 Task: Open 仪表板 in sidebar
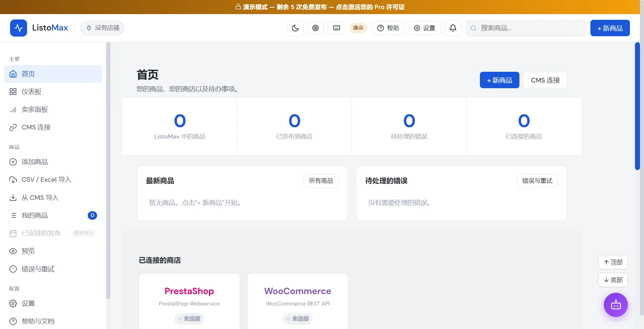pos(53,92)
